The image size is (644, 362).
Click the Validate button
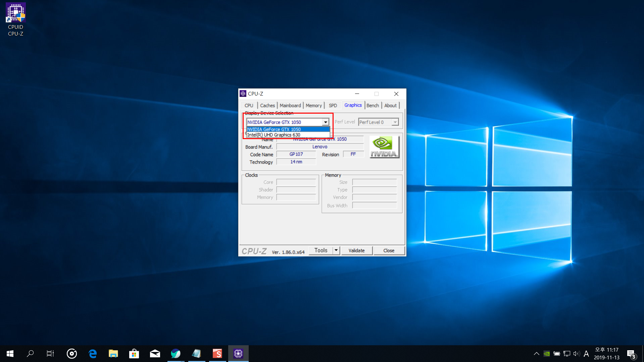357,250
